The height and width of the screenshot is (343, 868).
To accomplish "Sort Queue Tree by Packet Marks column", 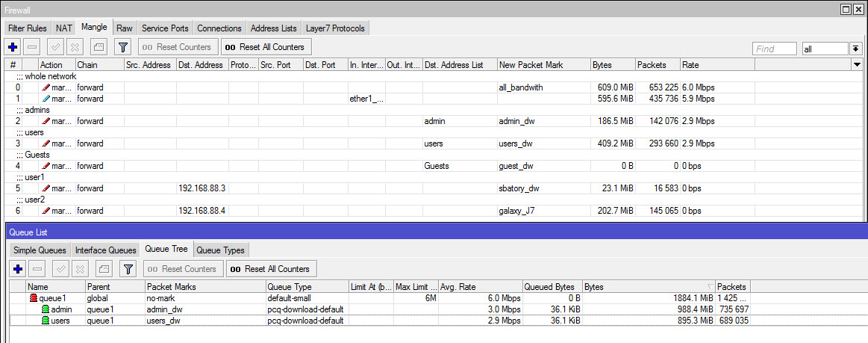I will coord(205,287).
